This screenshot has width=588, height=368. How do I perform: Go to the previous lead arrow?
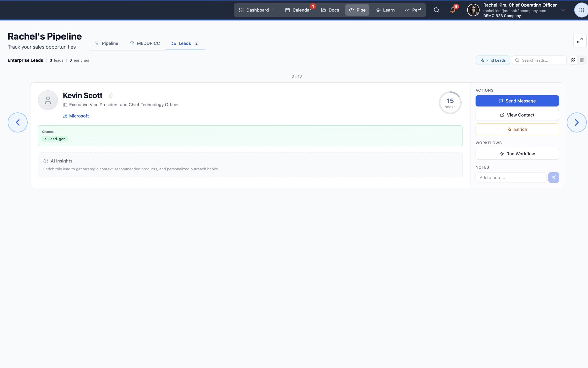[x=18, y=122]
